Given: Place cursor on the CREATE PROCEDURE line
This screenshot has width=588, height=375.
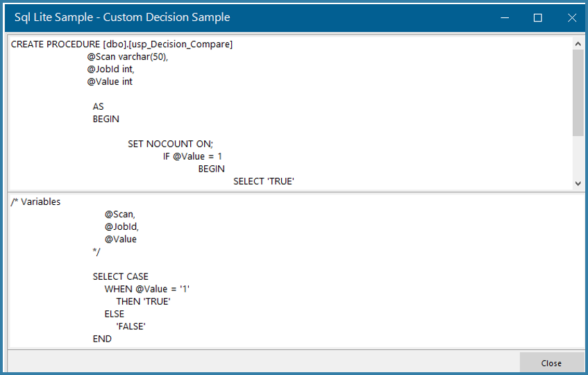Looking at the screenshot, I should pyautogui.click(x=121, y=44).
